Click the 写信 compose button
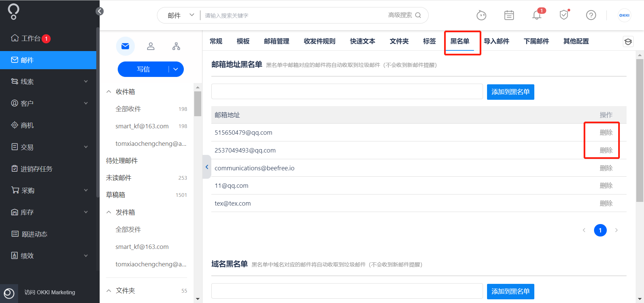 143,69
